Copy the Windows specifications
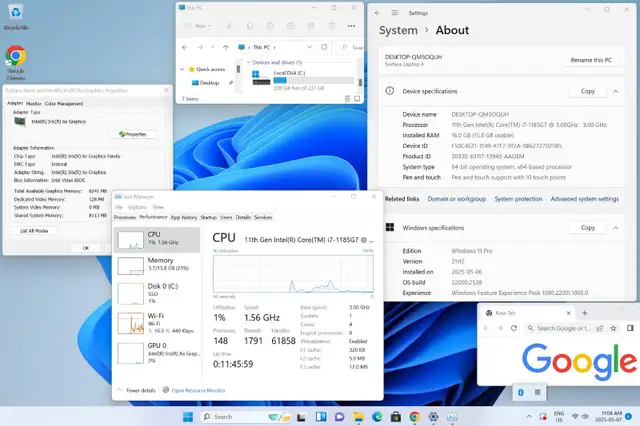The image size is (640, 426). pos(588,228)
